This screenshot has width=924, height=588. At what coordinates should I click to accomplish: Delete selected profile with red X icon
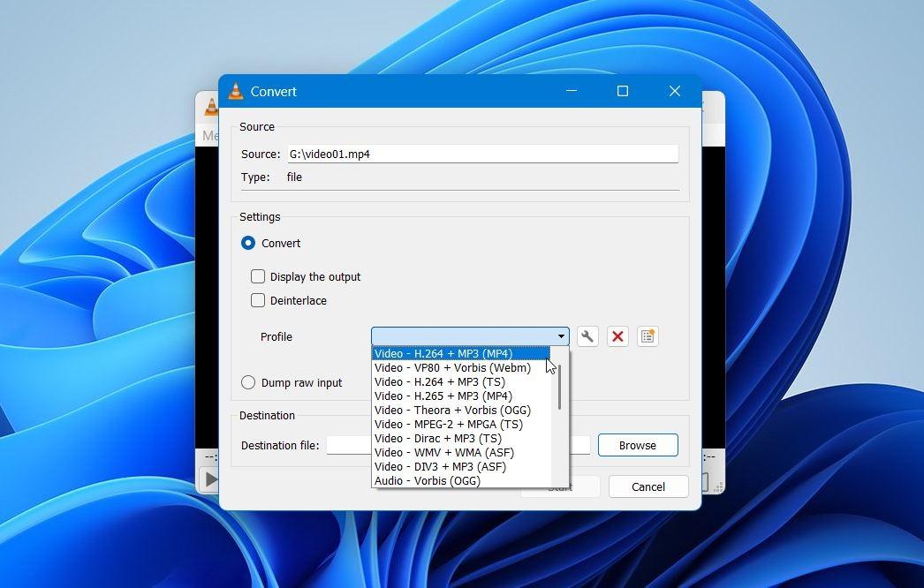click(x=617, y=336)
